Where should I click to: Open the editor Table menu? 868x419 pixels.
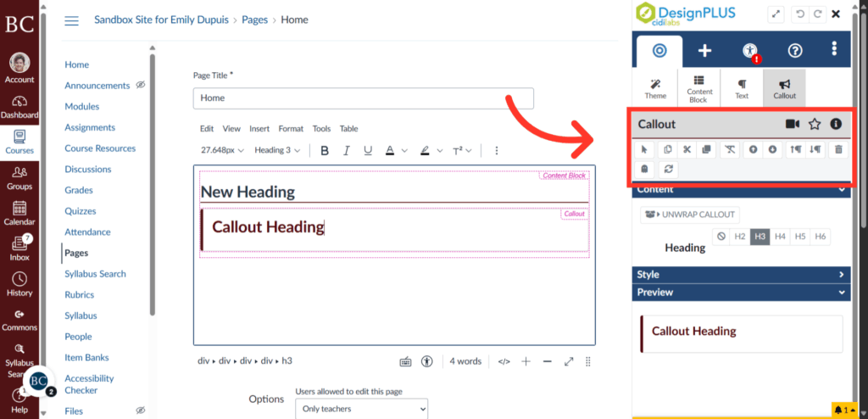click(x=348, y=129)
